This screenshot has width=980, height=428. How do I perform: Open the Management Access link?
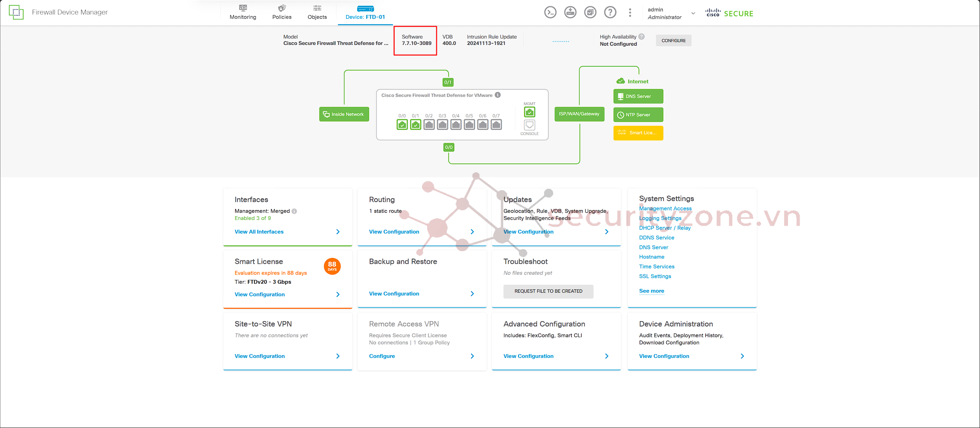pos(665,209)
